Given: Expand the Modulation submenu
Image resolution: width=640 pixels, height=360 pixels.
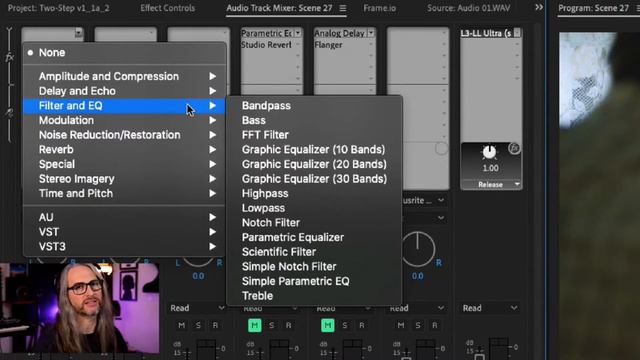Looking at the screenshot, I should [x=124, y=120].
